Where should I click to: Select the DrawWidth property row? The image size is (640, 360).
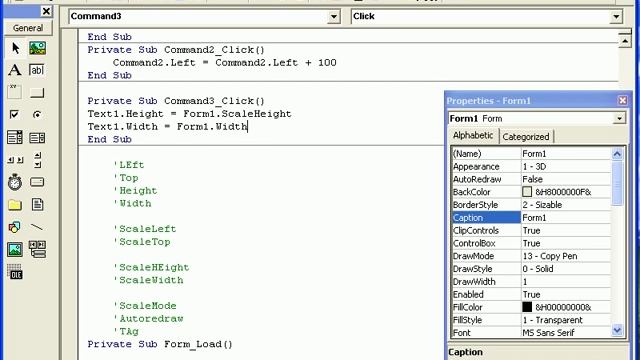tap(531, 282)
